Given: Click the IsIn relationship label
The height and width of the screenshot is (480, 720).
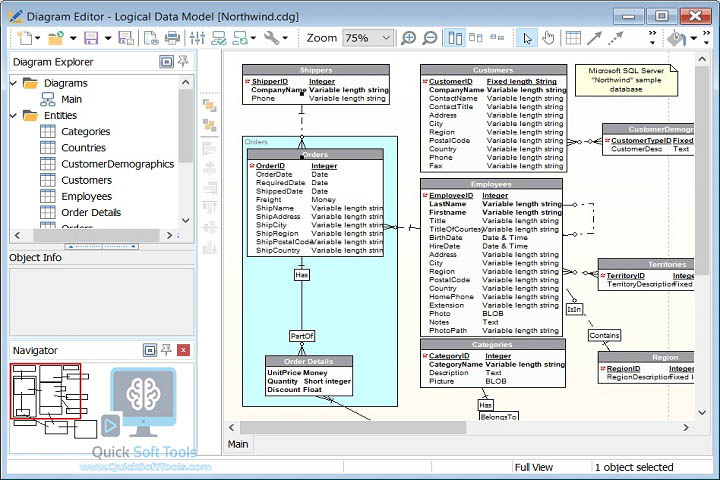Looking at the screenshot, I should (x=574, y=309).
